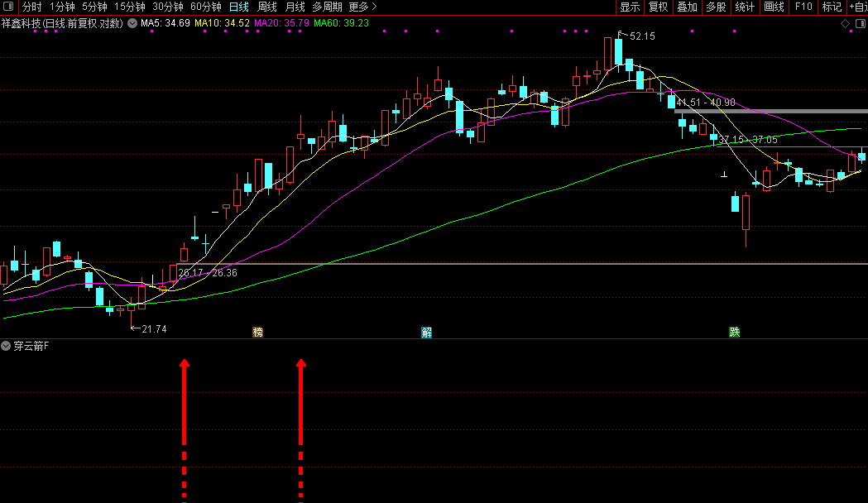This screenshot has height=503, width=868.
Task: Expand the 穿云箭F indicator dropdown
Action: tap(6, 346)
